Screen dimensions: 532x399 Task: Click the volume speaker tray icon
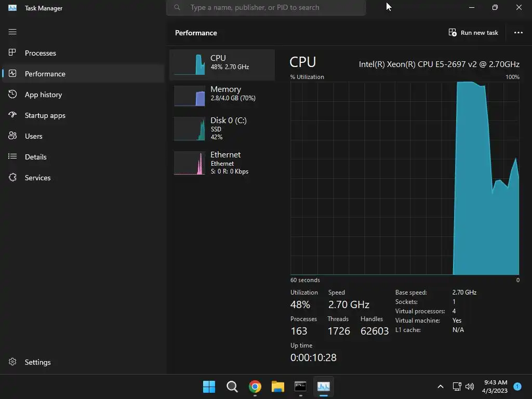(470, 387)
